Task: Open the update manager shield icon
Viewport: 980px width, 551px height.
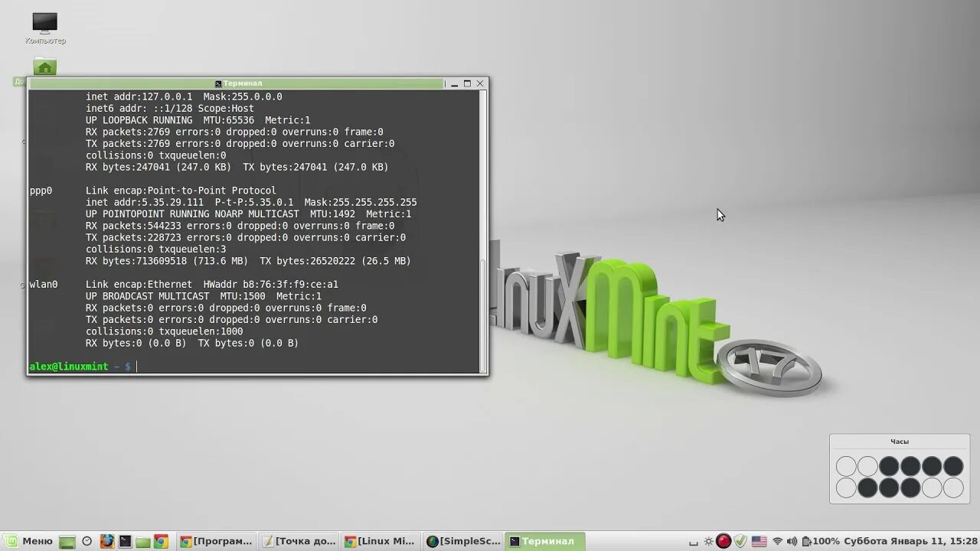Action: click(x=740, y=542)
